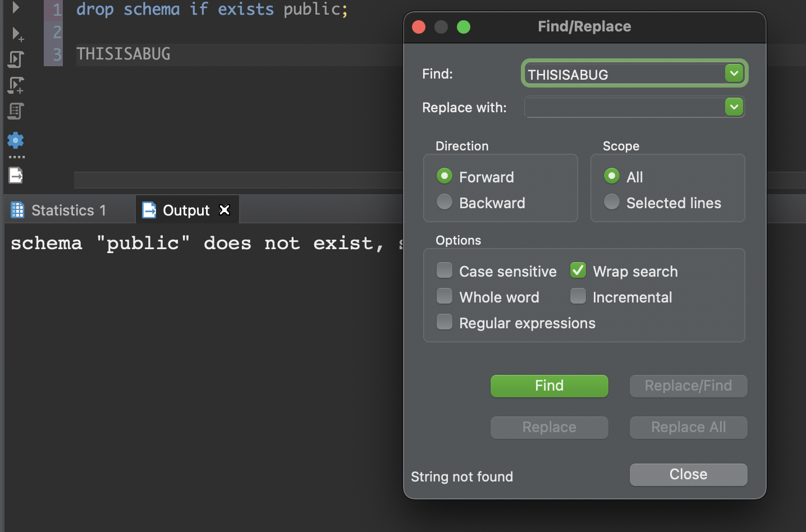Switch to the Output tab
The height and width of the screenshot is (532, 806).
pos(187,209)
